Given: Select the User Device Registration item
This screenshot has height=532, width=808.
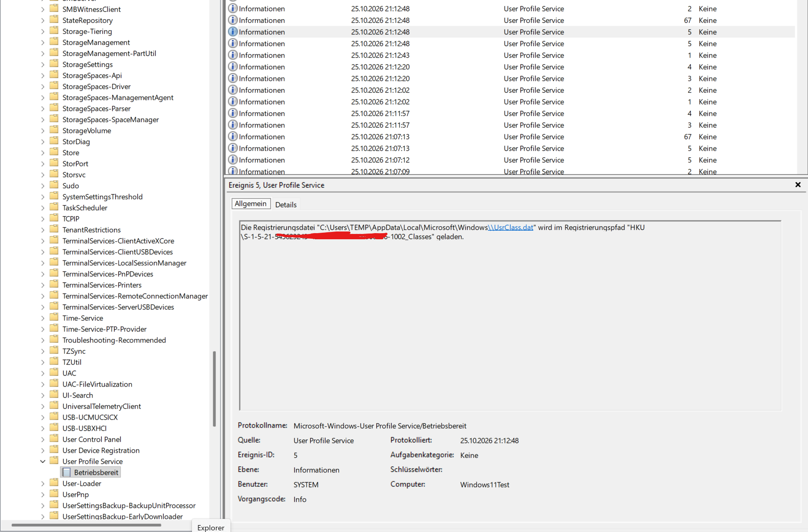Looking at the screenshot, I should coord(101,450).
